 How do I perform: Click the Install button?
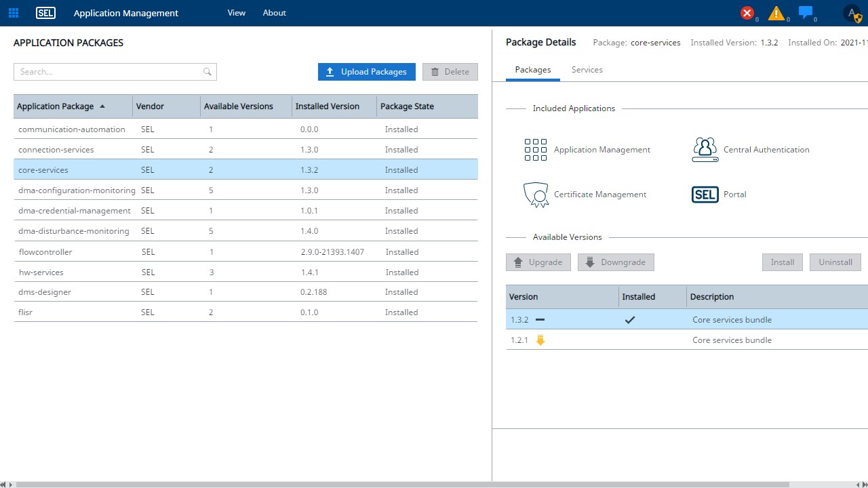783,262
